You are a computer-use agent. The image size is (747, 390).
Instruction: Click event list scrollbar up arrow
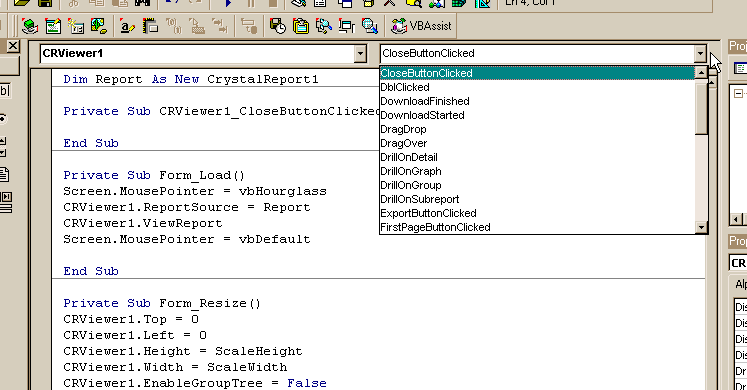[701, 72]
